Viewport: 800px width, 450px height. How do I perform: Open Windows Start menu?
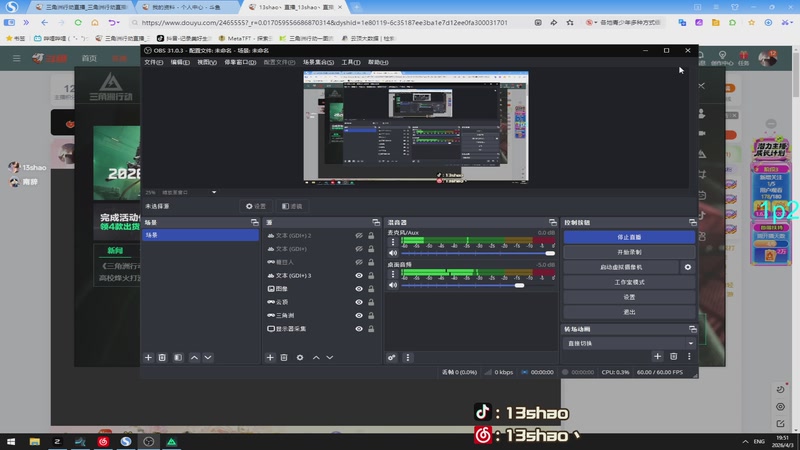11,441
